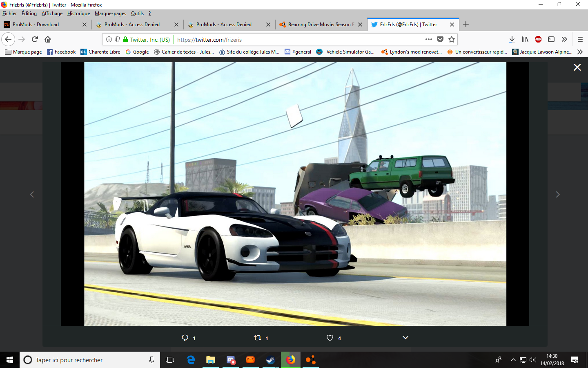This screenshot has width=588, height=368.
Task: Open tracking protection shield icon
Action: click(x=117, y=40)
